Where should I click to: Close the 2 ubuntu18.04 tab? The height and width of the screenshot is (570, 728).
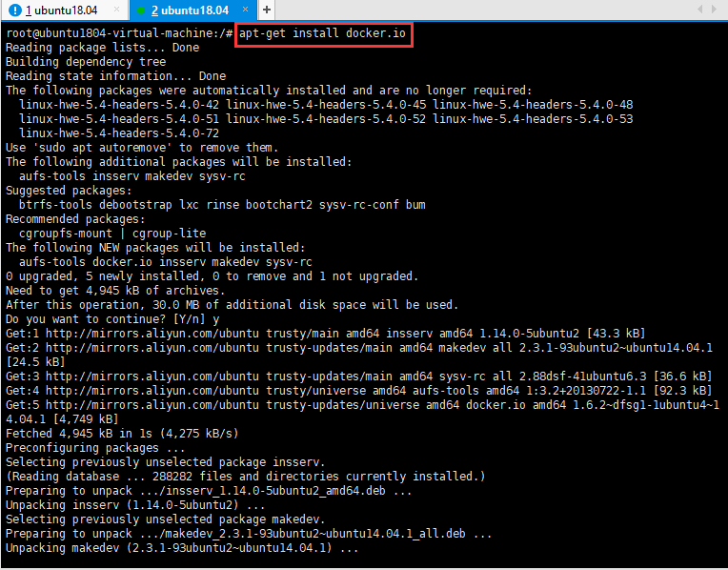tap(245, 10)
